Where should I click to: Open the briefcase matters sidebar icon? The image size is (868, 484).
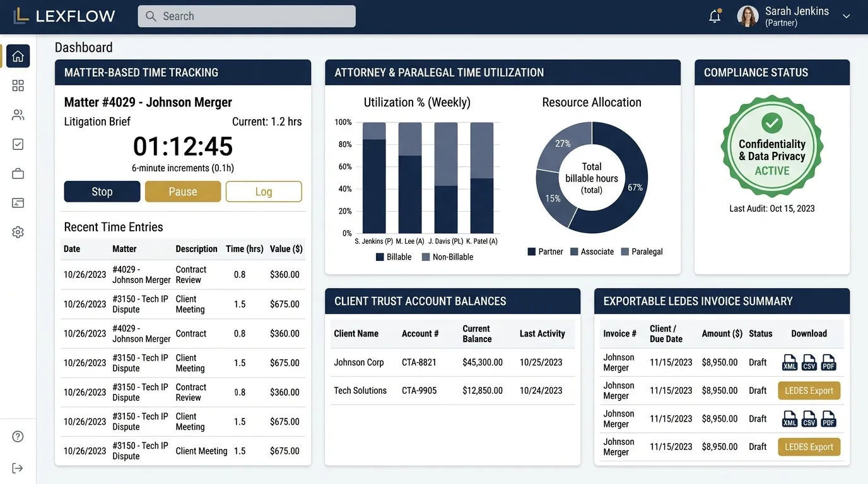(x=18, y=174)
